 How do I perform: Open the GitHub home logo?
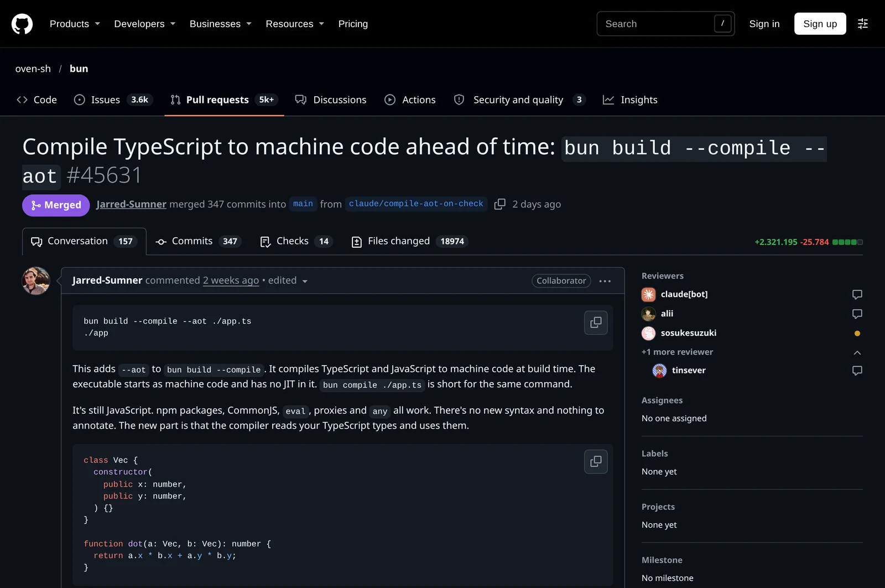click(x=22, y=24)
